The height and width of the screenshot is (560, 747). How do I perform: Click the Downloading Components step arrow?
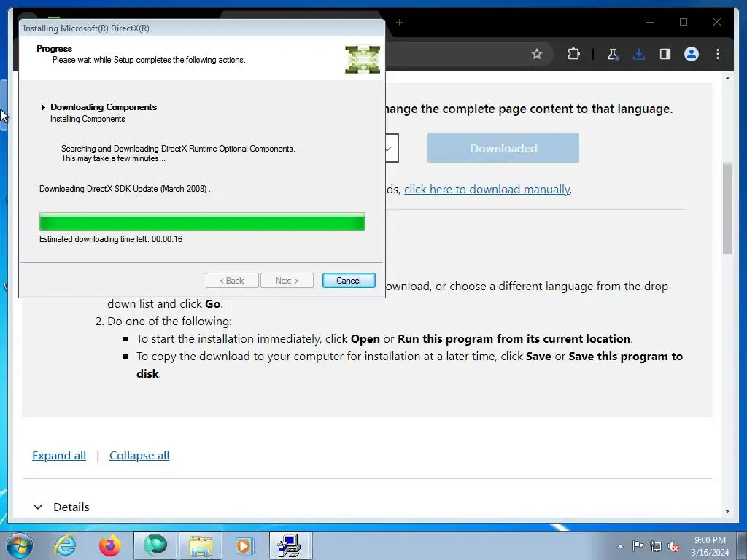(43, 107)
